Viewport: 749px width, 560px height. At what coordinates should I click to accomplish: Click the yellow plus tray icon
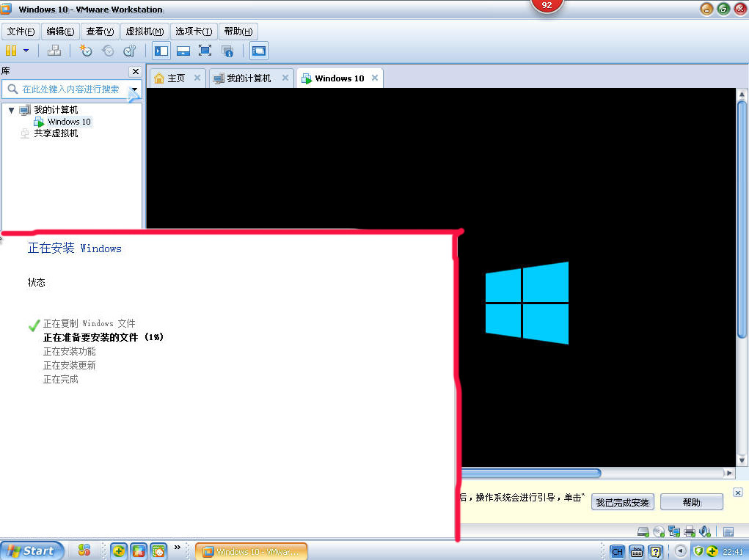[x=712, y=551]
